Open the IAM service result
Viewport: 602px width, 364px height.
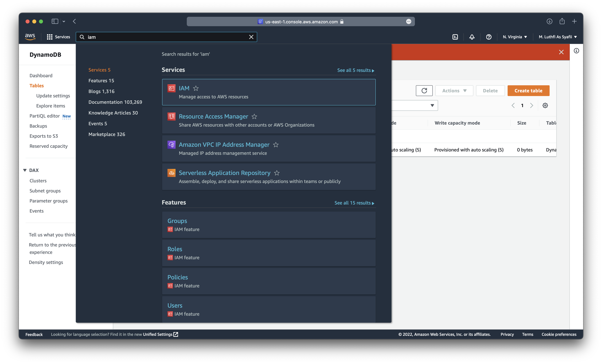click(x=269, y=92)
